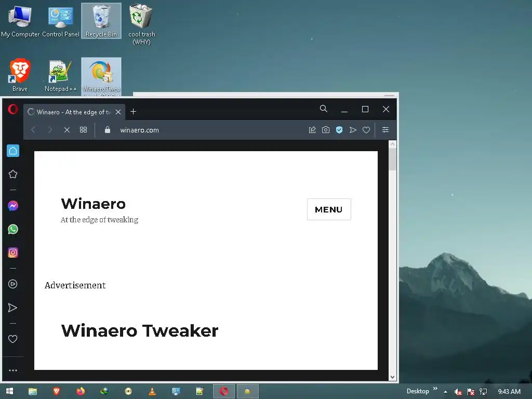This screenshot has height=399, width=532.
Task: Select My Computer desktop icon
Action: pyautogui.click(x=20, y=21)
